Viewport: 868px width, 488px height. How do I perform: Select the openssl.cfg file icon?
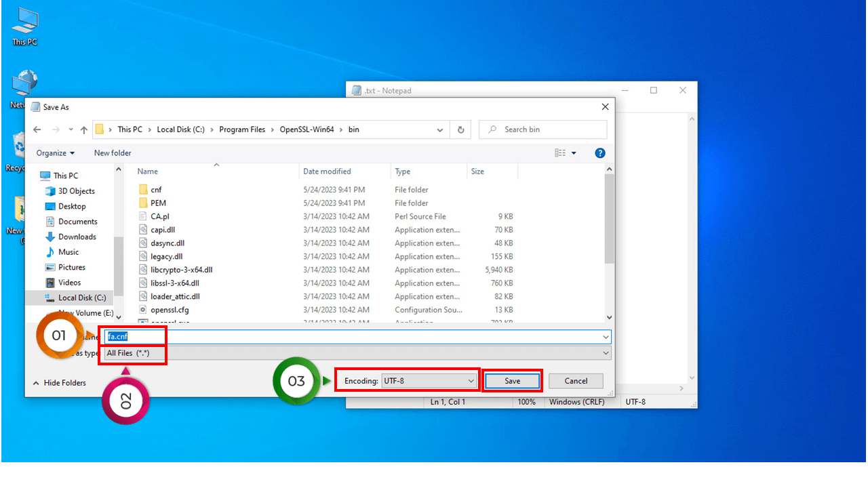[143, 310]
